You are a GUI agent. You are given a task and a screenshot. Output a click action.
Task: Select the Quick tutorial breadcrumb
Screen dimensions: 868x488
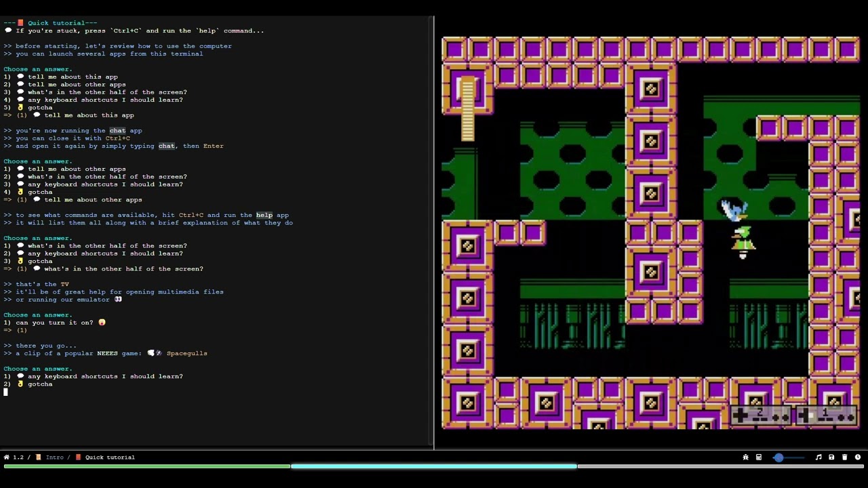(110, 457)
